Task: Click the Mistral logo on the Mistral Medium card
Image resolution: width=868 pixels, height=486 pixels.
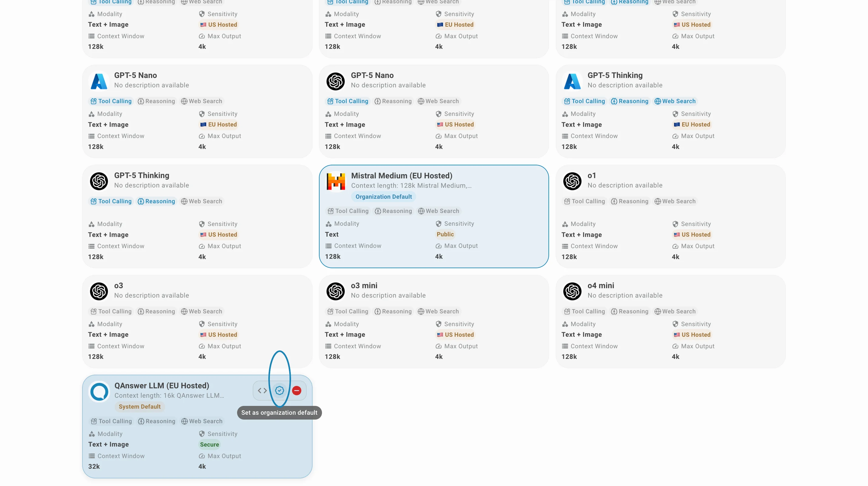Action: [336, 181]
